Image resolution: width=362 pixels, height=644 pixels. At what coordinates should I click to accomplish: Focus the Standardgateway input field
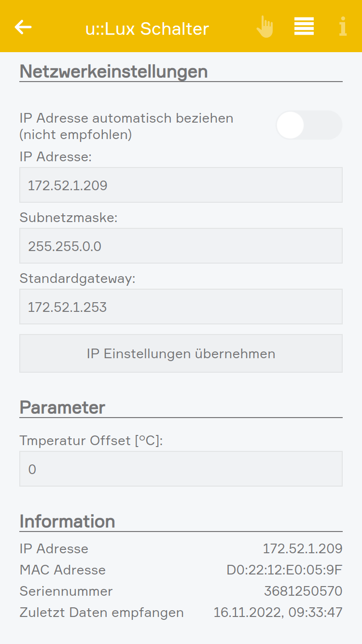[x=181, y=307]
